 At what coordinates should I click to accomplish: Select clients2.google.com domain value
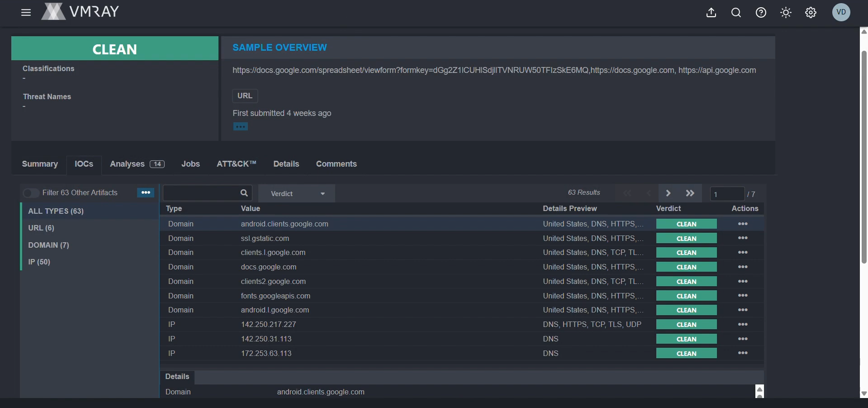[273, 281]
